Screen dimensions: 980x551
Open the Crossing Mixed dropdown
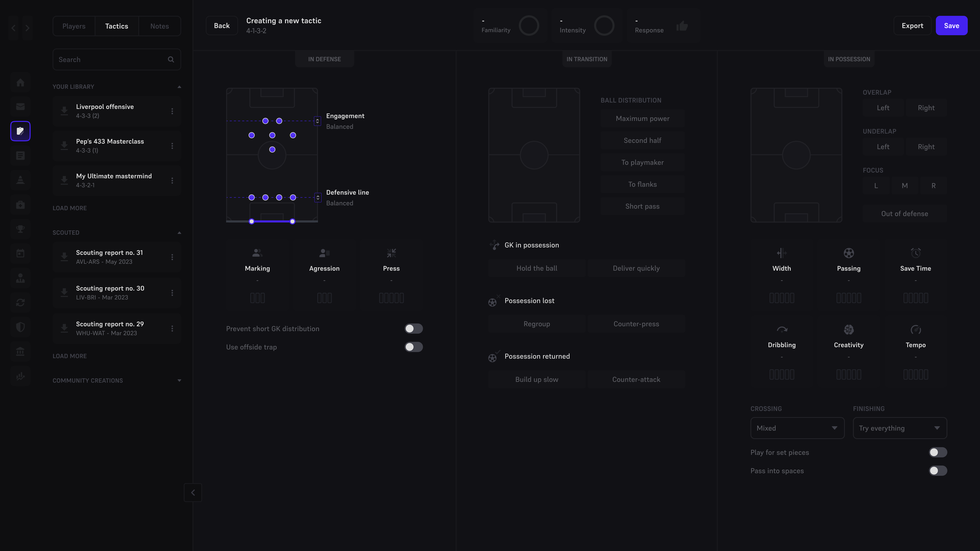797,428
